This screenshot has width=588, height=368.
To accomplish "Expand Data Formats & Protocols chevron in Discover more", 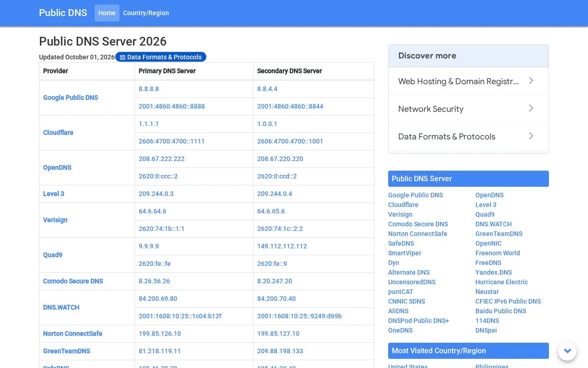I will point(531,136).
